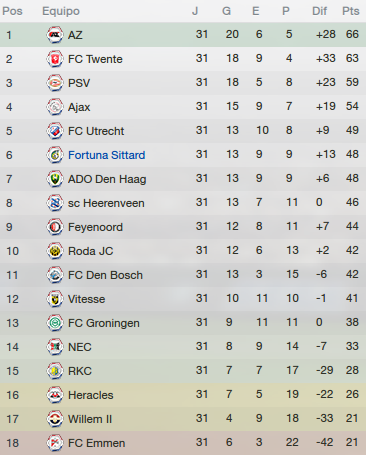Click the Vitesse club crest icon

coord(55,299)
